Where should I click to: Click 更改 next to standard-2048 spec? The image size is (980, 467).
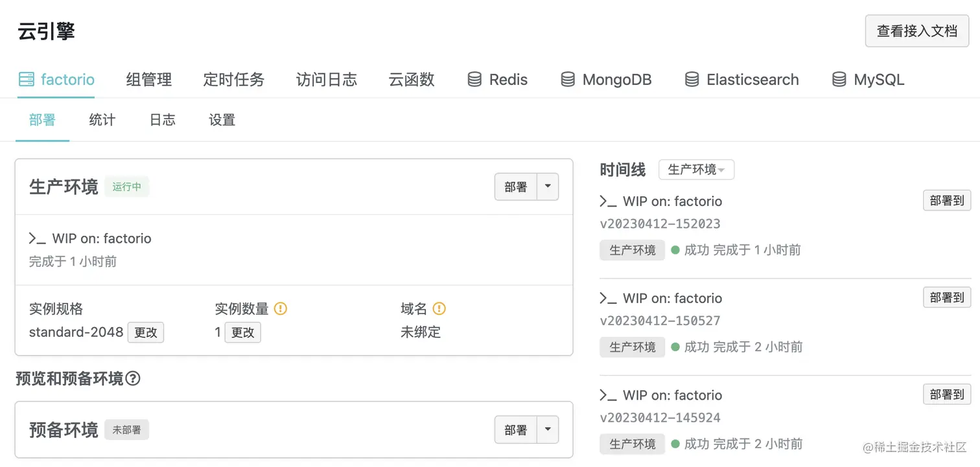click(x=145, y=332)
